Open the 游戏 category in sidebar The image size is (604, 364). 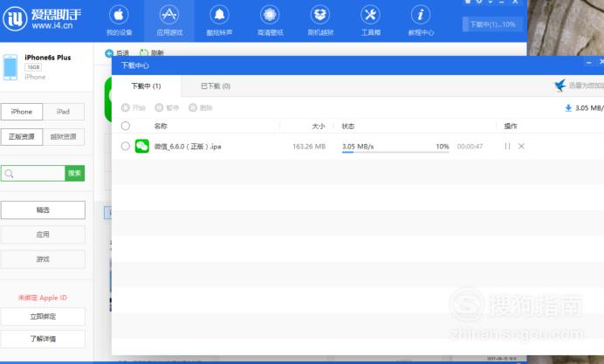[x=43, y=259]
